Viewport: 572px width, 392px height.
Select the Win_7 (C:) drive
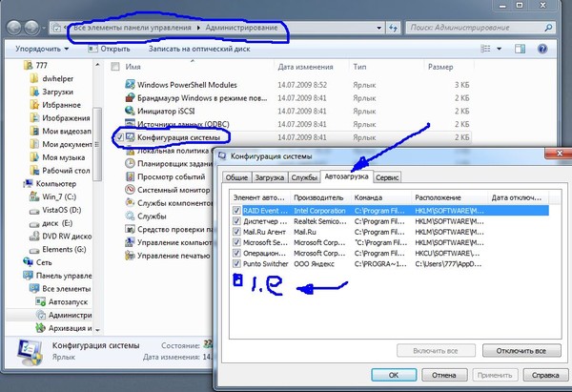click(53, 196)
